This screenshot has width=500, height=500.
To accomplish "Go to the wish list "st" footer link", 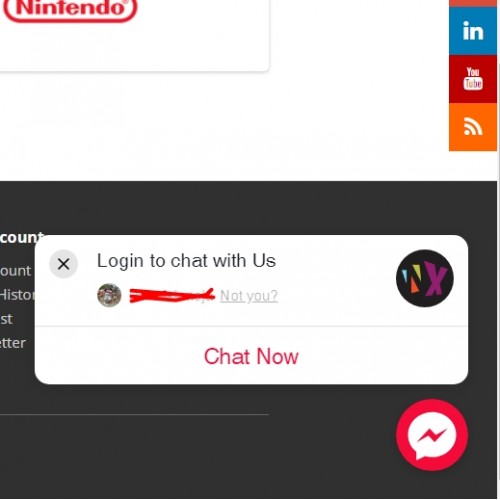I will [x=6, y=319].
